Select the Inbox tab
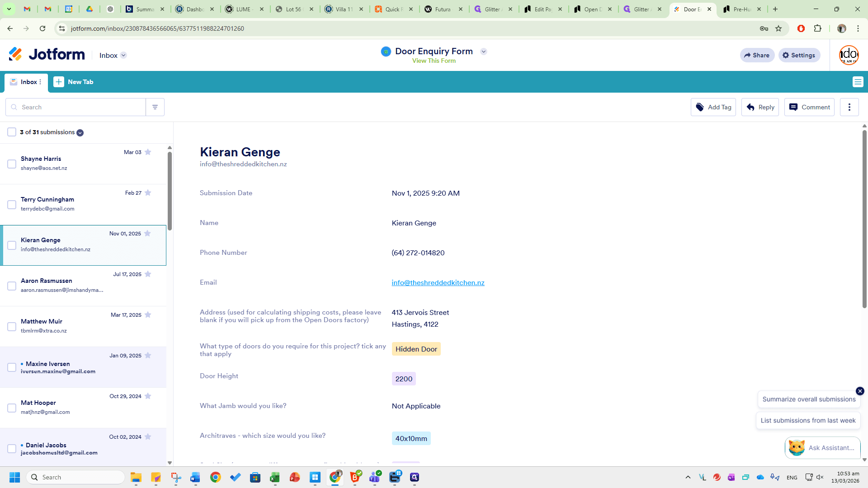 [x=26, y=82]
